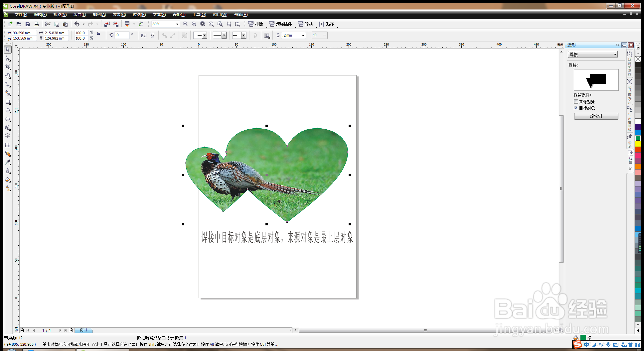Toggle the 来源对象 checkbox
Viewport: 644px width, 351px height.
576,102
